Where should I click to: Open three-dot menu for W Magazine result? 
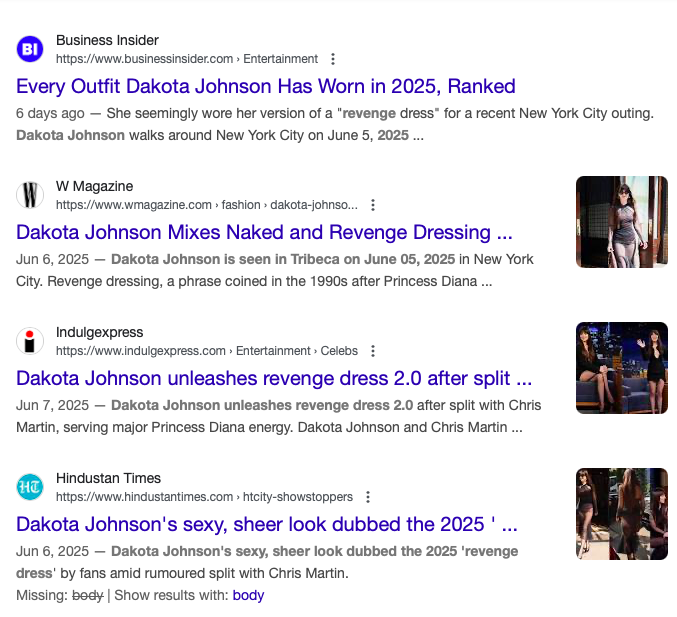[373, 205]
